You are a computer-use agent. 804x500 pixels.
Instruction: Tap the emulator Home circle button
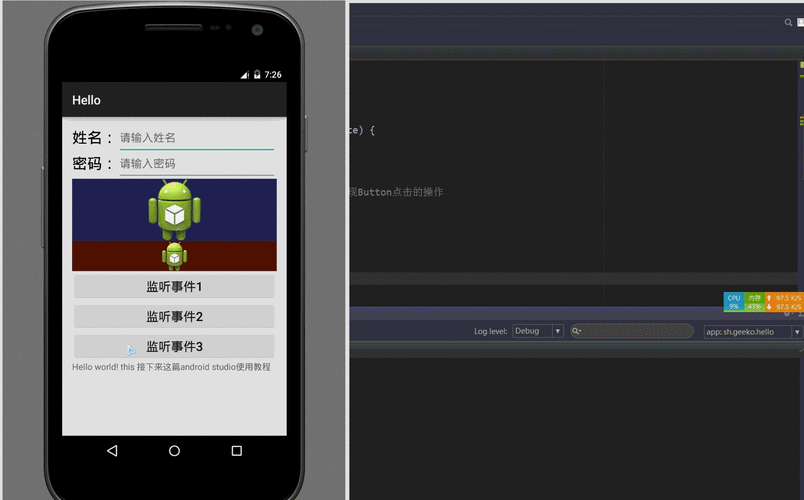click(174, 451)
